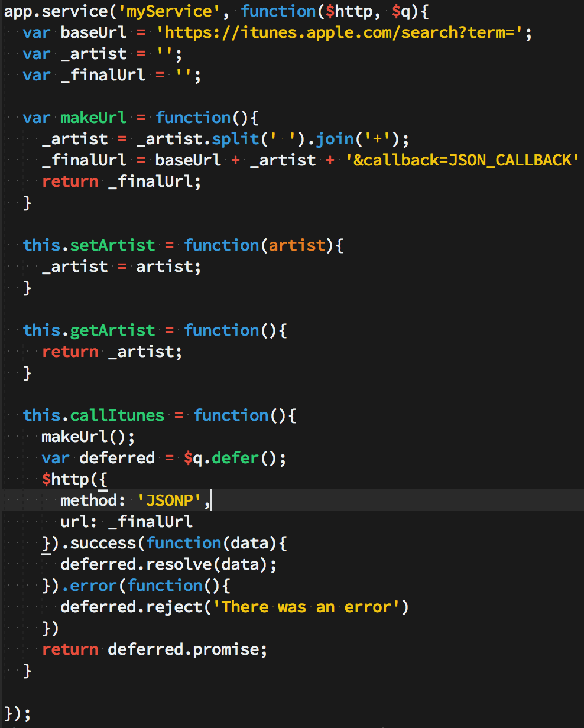Click 'defer' in the $q.defer() call
584x728 pixels.
point(235,458)
